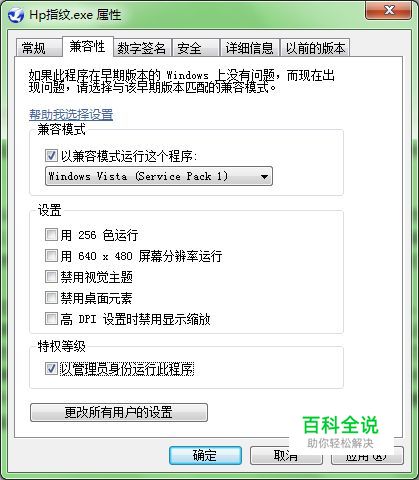The image size is (419, 480).
Task: Close the properties dialog window
Action: click(388, 10)
